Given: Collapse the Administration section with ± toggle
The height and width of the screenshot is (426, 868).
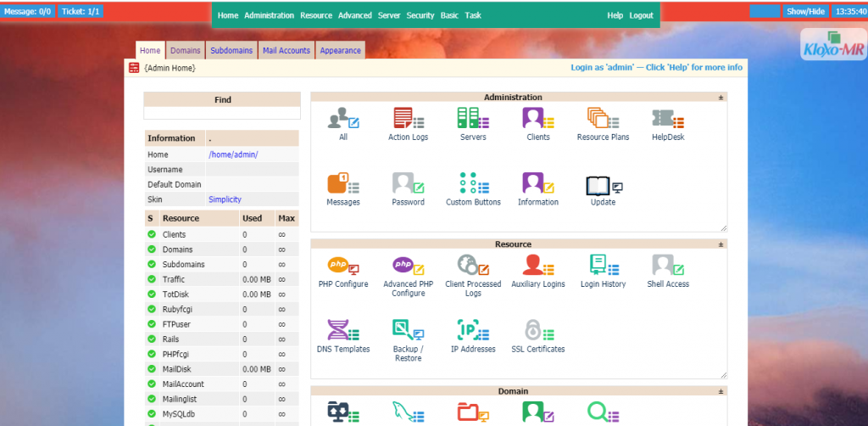Looking at the screenshot, I should pos(721,98).
